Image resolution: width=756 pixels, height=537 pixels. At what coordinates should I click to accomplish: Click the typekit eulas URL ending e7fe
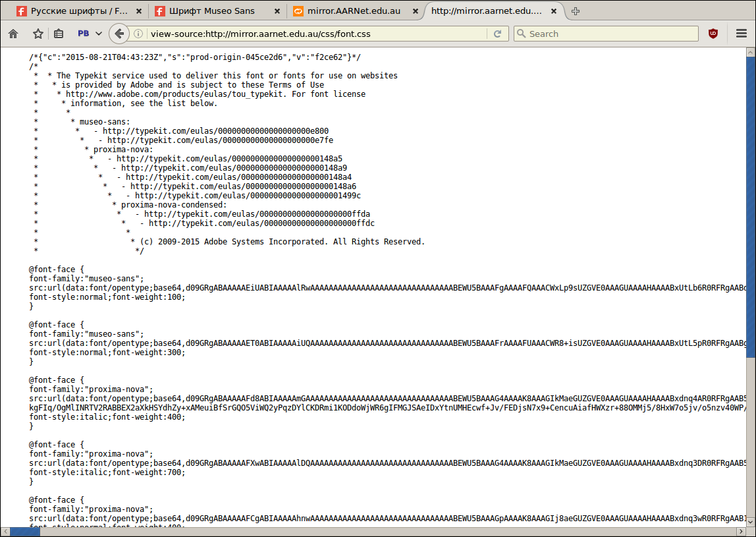220,140
